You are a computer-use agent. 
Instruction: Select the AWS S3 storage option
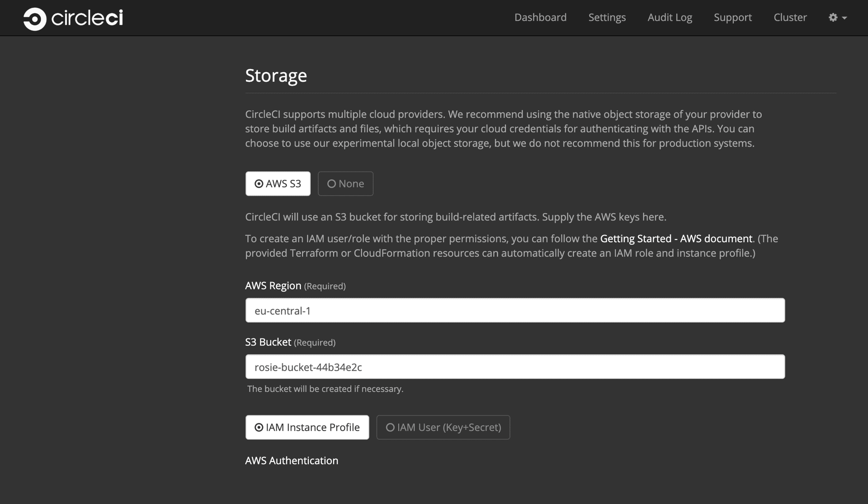278,184
